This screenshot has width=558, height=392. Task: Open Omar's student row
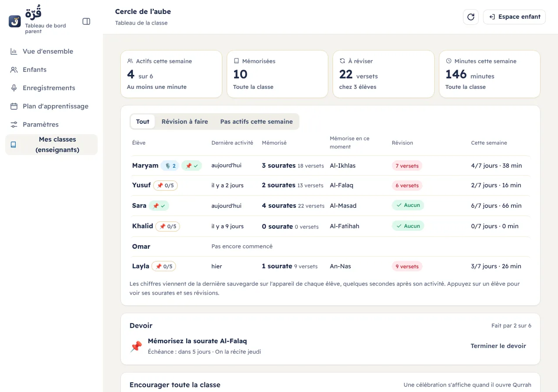tap(330, 247)
